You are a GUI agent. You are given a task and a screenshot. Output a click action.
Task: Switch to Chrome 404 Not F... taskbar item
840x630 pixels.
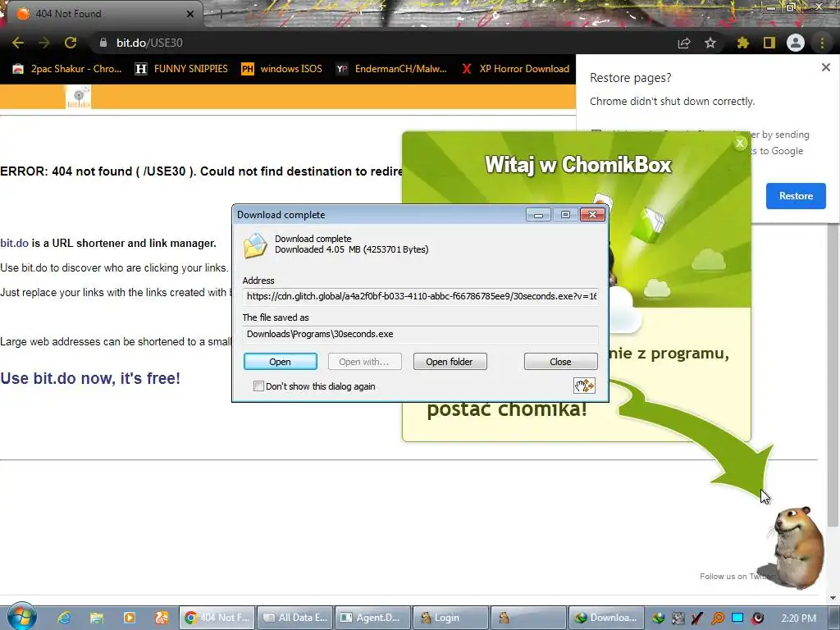[217, 618]
